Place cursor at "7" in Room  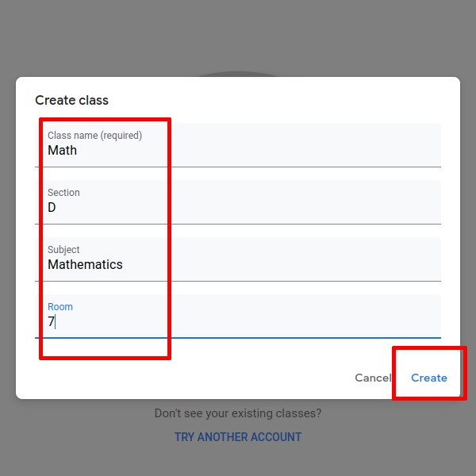click(x=51, y=322)
